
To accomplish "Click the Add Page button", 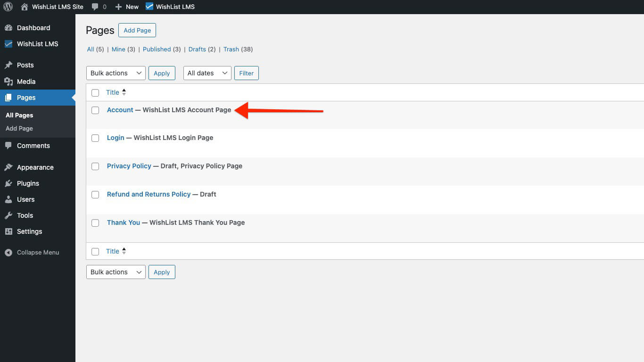I will (x=137, y=30).
